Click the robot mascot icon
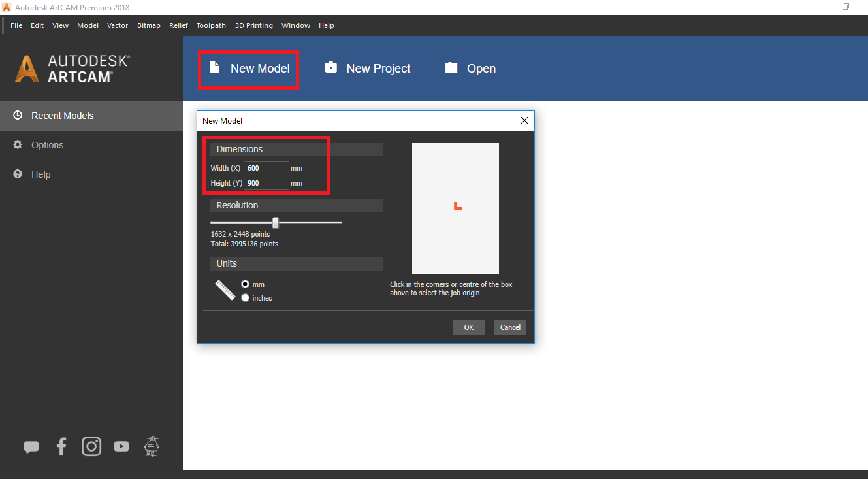Screen dimensions: 868x479 pos(152,446)
